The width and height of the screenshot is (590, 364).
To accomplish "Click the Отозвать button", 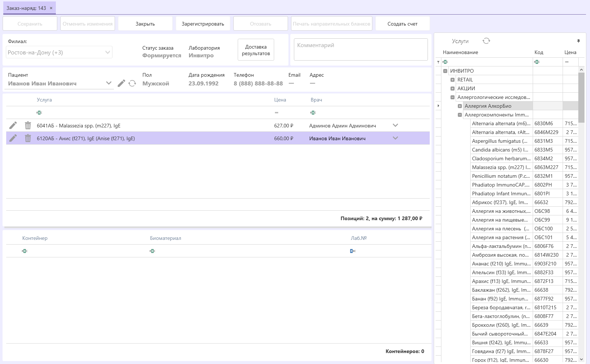I will point(261,24).
